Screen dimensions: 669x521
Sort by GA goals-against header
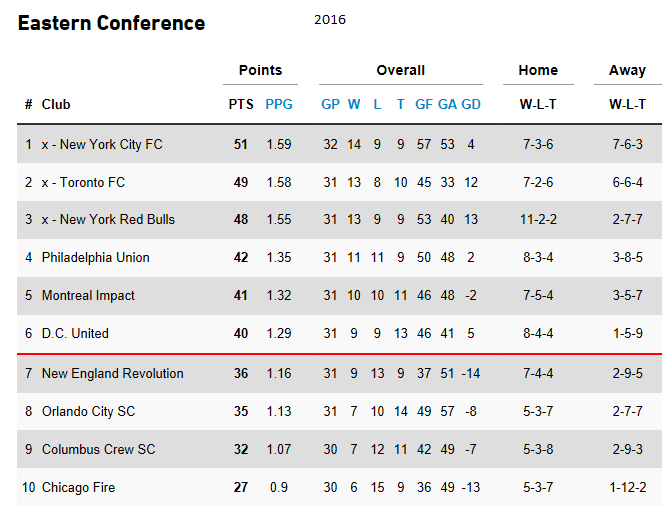click(x=447, y=104)
